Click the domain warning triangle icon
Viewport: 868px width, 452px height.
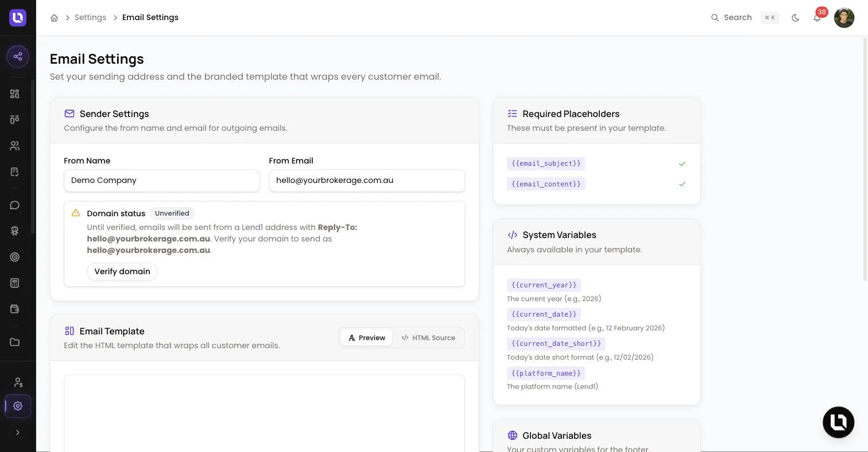click(x=76, y=213)
